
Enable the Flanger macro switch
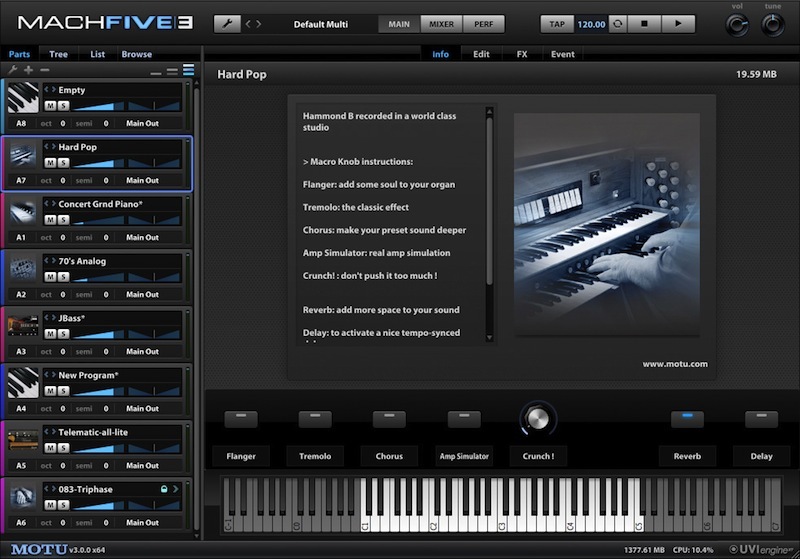coord(241,419)
